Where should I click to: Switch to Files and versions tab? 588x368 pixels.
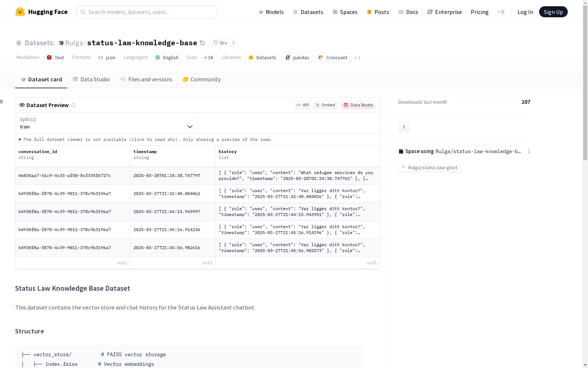point(146,79)
